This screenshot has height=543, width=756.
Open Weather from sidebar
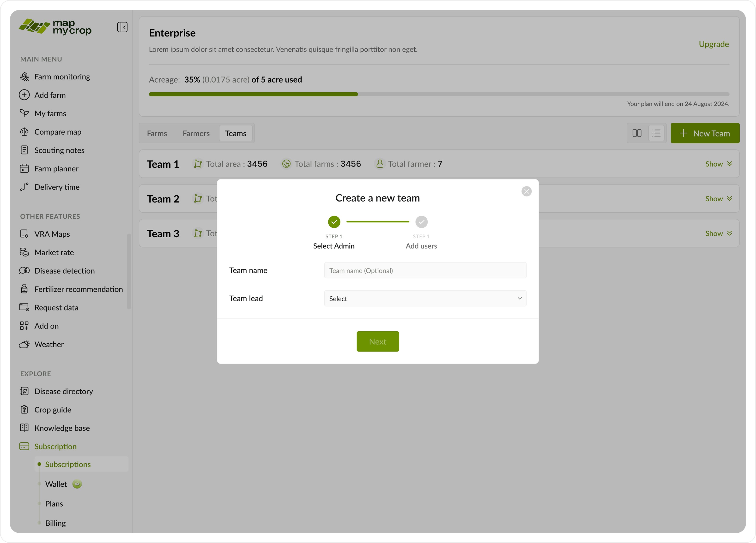(x=49, y=345)
